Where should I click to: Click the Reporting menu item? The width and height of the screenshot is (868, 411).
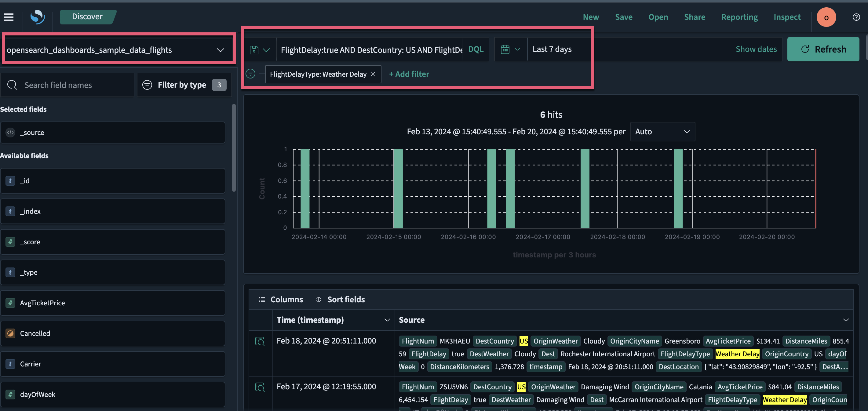739,17
